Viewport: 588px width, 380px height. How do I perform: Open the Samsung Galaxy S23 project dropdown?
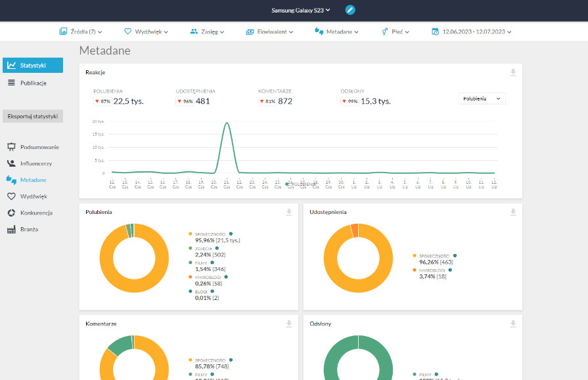(301, 10)
